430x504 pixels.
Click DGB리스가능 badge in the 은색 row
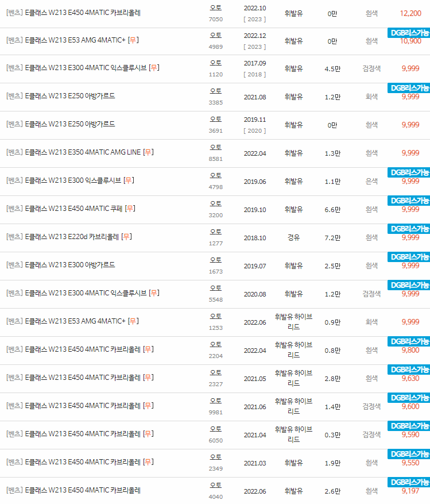(409, 172)
